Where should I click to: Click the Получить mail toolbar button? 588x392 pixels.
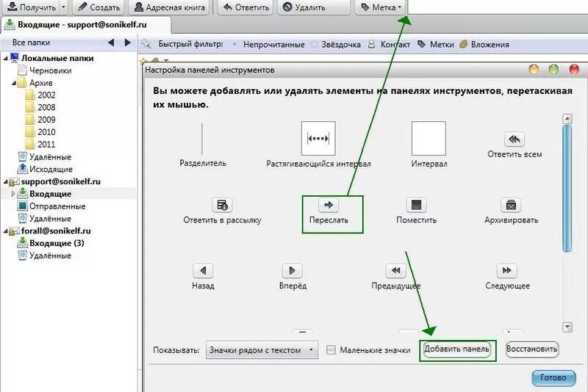point(31,7)
